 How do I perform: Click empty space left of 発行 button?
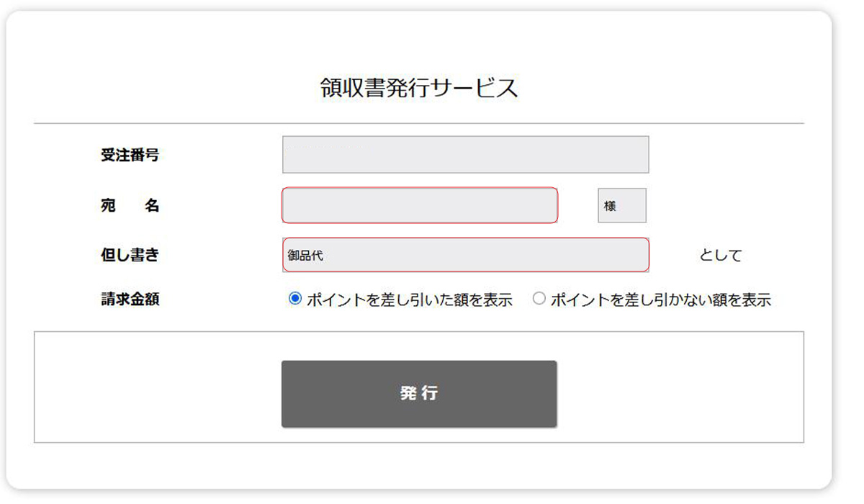point(158,394)
